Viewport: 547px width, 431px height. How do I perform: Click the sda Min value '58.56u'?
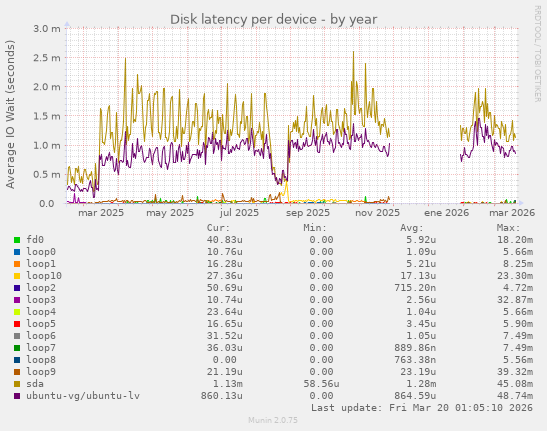[321, 384]
